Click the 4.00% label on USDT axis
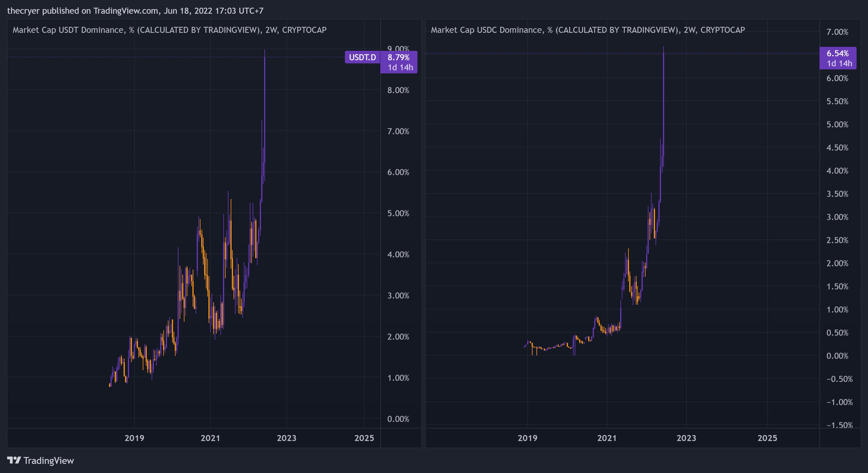Viewport: 868px width, 473px height. 398,255
